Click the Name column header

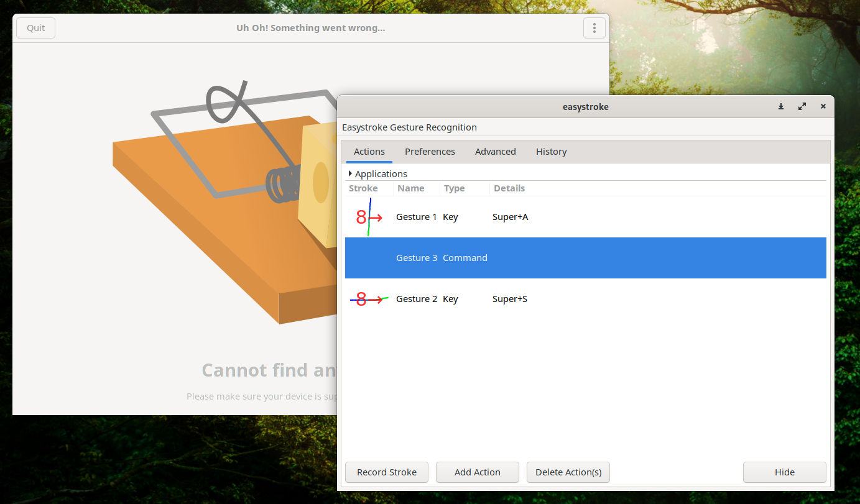[x=417, y=188]
